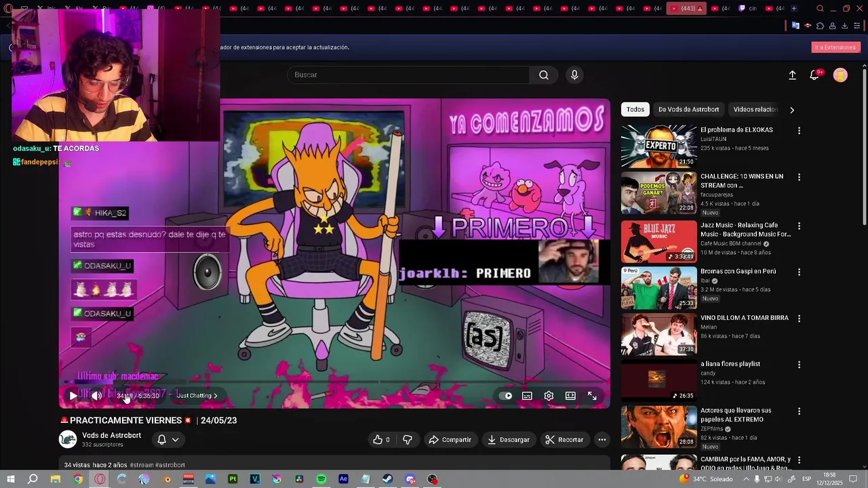Open Google Chrome from the taskbar
This screenshot has width=868, height=488.
click(78, 479)
